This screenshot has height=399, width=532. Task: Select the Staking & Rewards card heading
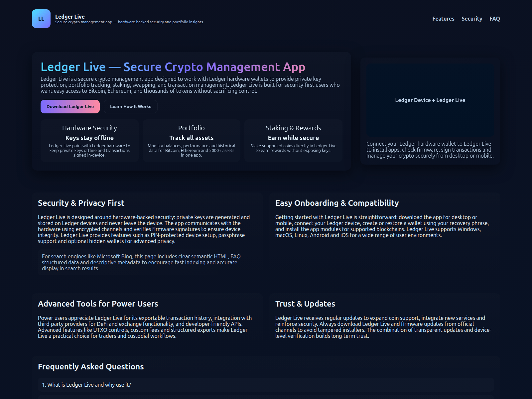[293, 128]
